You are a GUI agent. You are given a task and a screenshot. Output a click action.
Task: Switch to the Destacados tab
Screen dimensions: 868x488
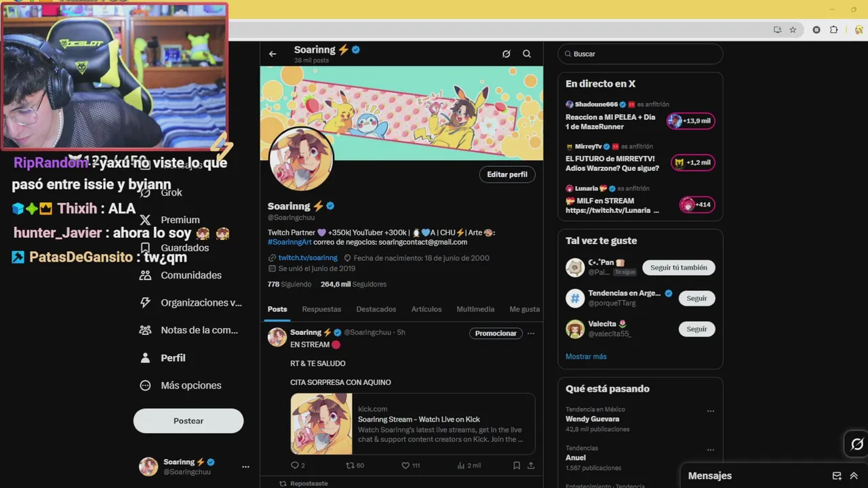[376, 309]
